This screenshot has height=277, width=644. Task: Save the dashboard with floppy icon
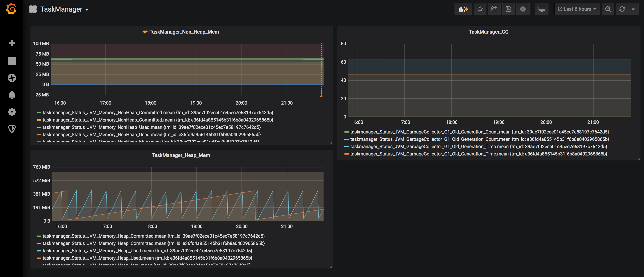point(508,9)
